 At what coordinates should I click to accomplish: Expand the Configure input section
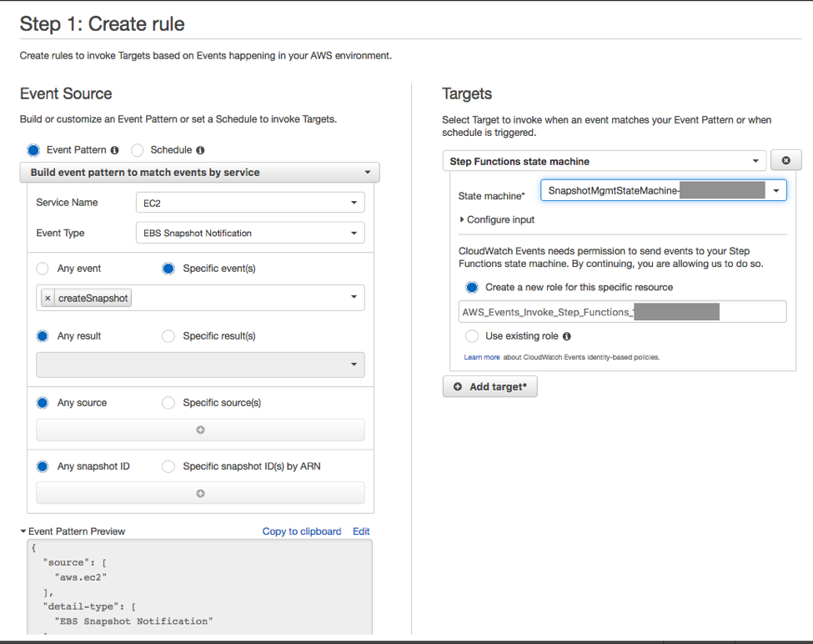(497, 219)
